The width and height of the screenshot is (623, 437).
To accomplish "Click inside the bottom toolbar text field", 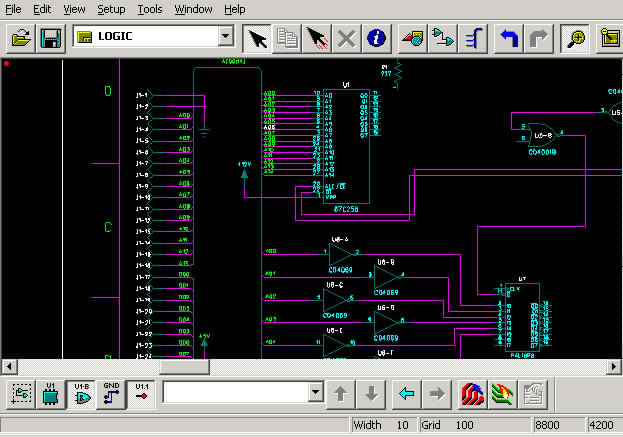I will tap(235, 393).
